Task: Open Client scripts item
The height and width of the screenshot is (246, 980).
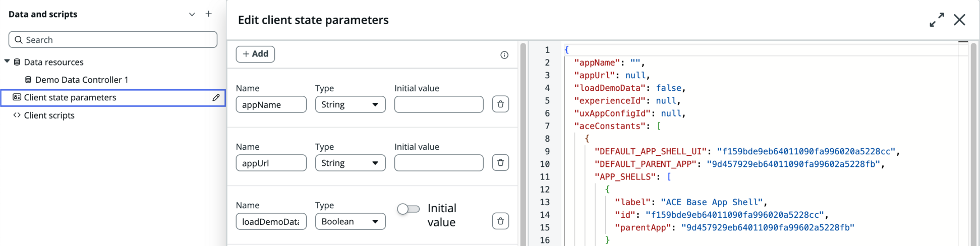Action: click(x=49, y=115)
